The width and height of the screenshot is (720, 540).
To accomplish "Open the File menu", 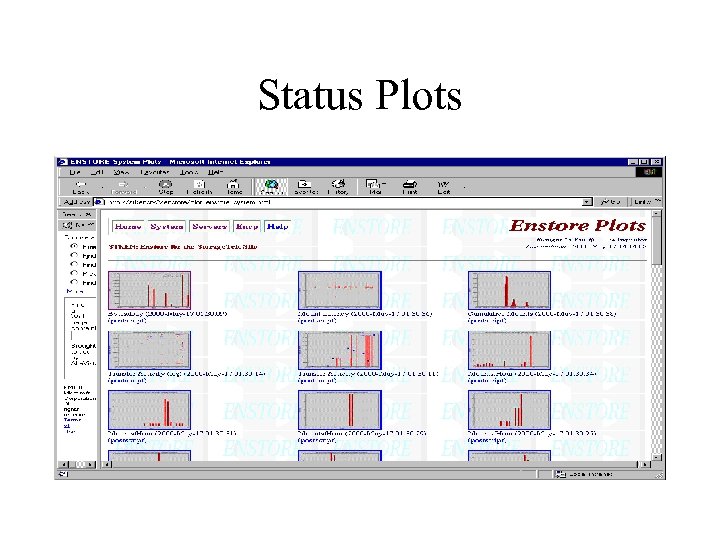I will click(74, 172).
